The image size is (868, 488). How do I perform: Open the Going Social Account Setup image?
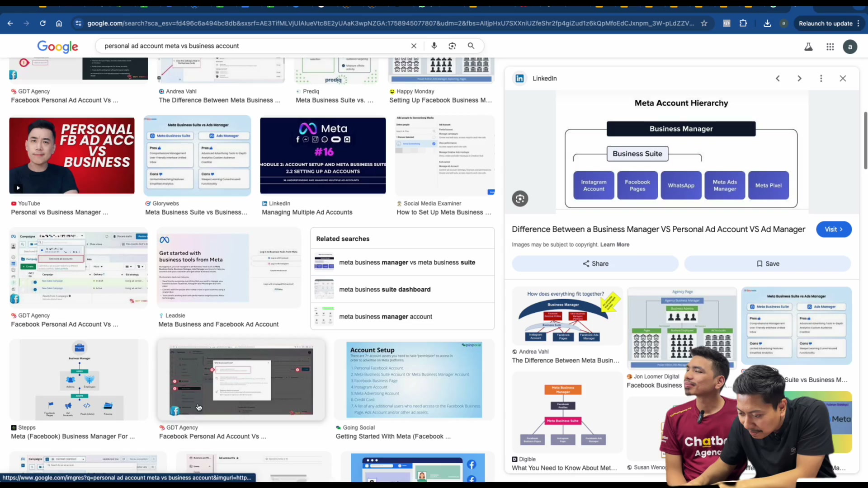[x=414, y=380]
